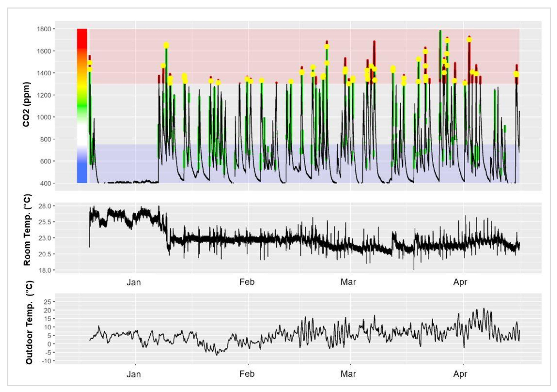Click the 1800 tick label on CO2 axis
Screen dimensions: 557x392
(44, 29)
